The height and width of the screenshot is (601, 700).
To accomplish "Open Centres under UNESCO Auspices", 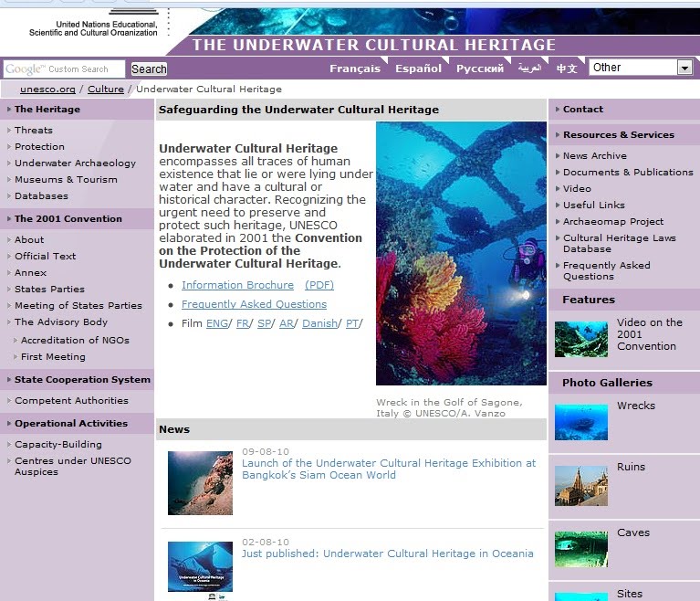I will coord(73,466).
